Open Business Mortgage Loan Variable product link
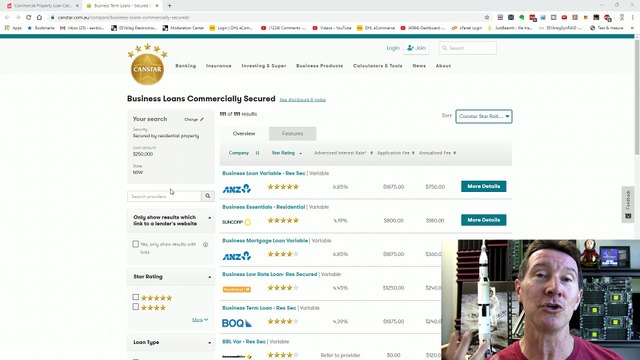The width and height of the screenshot is (640, 360). point(265,241)
